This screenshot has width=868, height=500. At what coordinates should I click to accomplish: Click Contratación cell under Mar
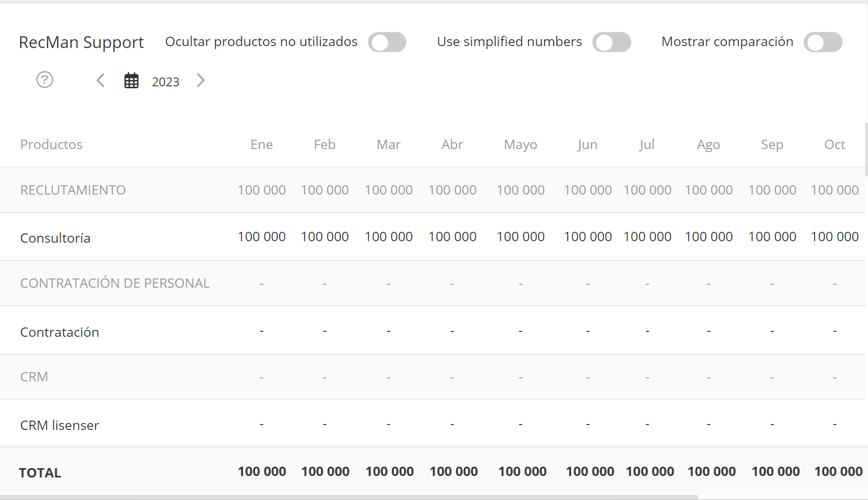(x=388, y=332)
